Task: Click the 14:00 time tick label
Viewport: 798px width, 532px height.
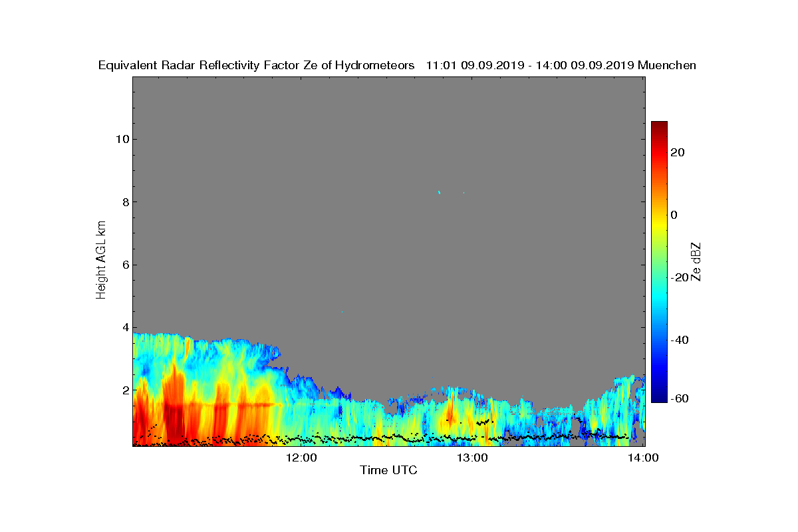Action: point(644,458)
